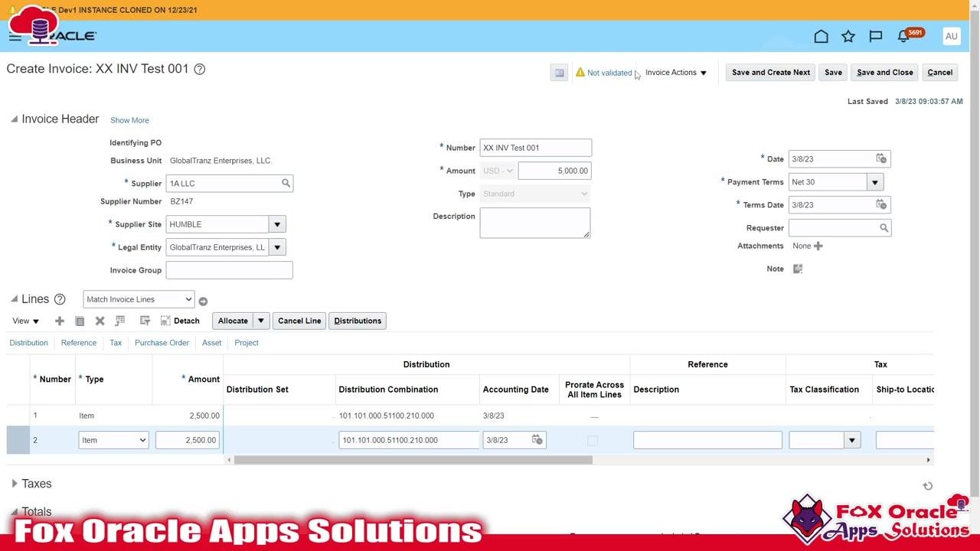The image size is (980, 551).
Task: Open the Invoice Actions menu
Action: pyautogui.click(x=676, y=73)
